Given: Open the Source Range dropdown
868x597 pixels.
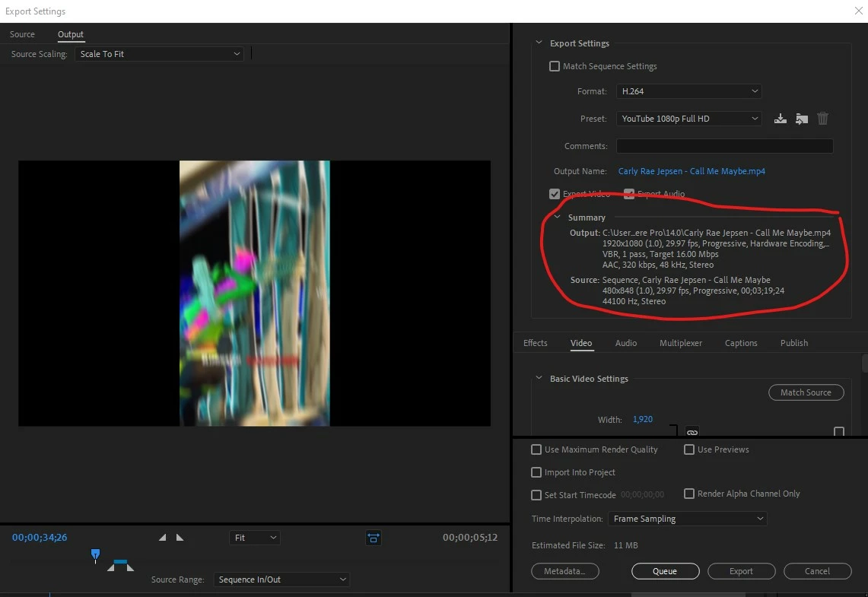Looking at the screenshot, I should 281,580.
